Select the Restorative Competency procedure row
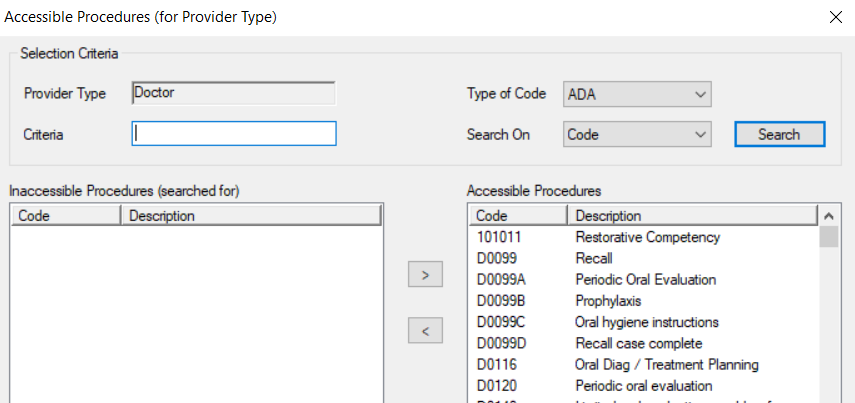 click(647, 238)
